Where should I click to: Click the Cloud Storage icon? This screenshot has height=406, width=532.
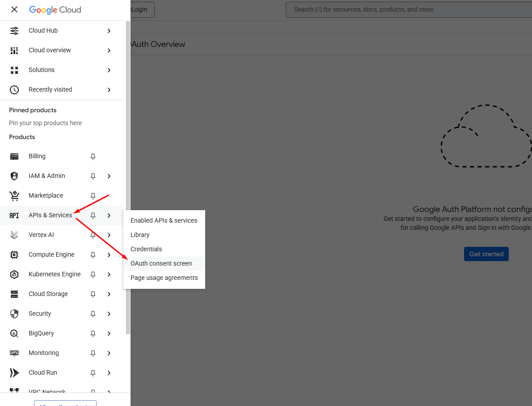14,294
